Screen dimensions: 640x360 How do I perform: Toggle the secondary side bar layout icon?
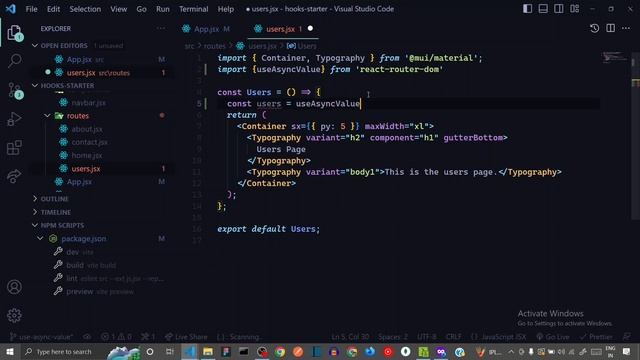click(558, 9)
